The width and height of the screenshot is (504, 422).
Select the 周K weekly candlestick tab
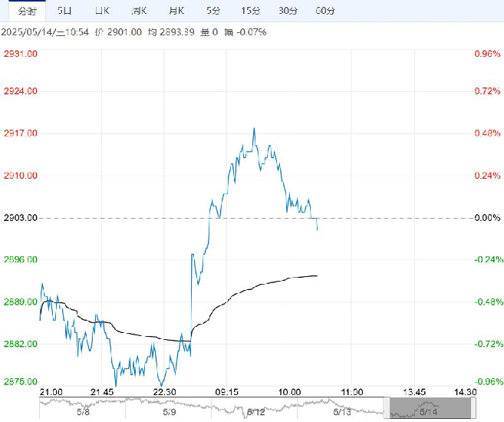139,11
